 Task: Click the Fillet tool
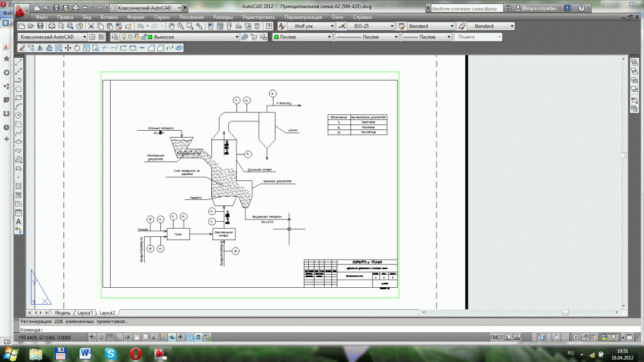coord(160,48)
